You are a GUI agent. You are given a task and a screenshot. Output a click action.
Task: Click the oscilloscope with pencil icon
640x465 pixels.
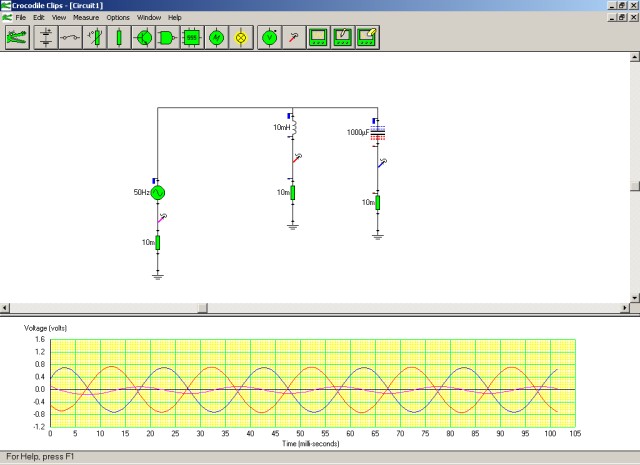pos(343,38)
